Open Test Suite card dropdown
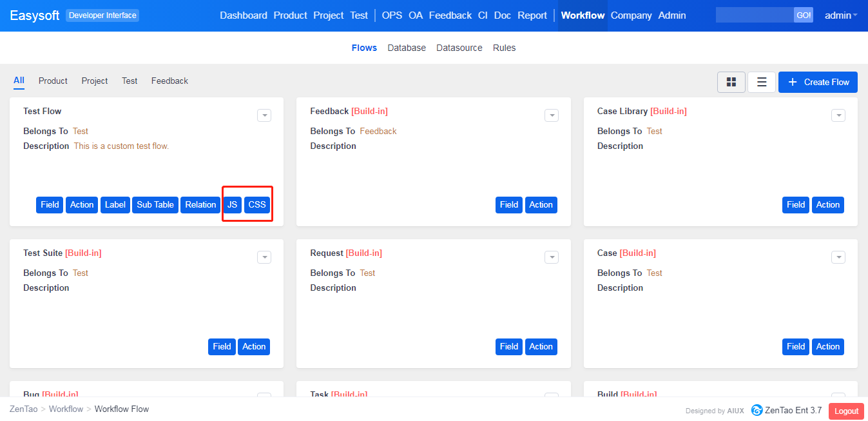Viewport: 868px width, 421px height. pyautogui.click(x=264, y=257)
